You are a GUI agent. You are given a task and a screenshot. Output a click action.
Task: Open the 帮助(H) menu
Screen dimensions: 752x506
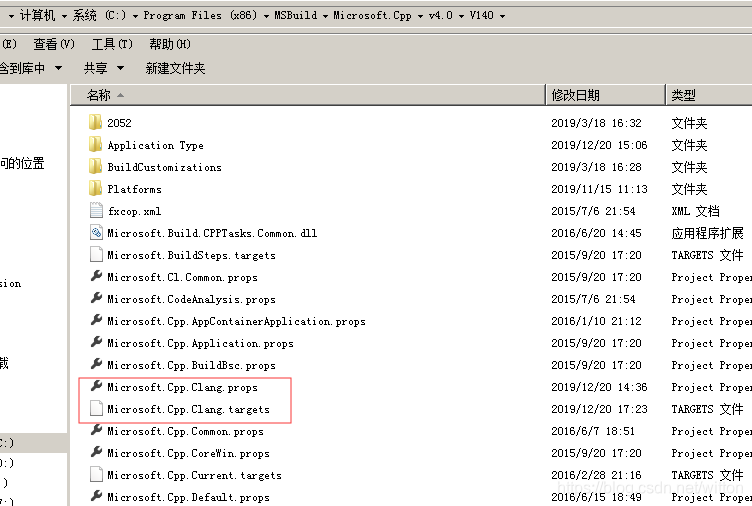[170, 44]
